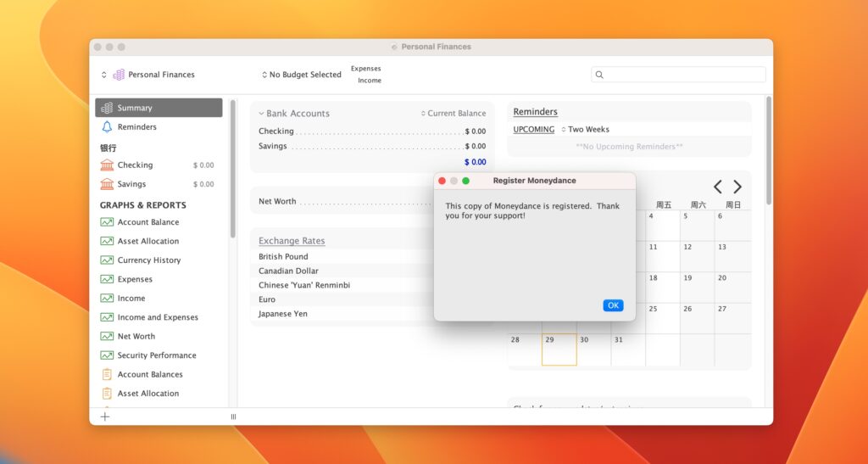Click the Summary icon in sidebar
868x464 pixels.
[107, 108]
